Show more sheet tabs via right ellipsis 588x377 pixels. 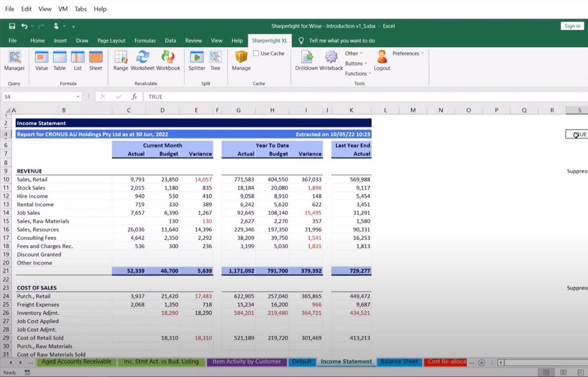(472, 362)
